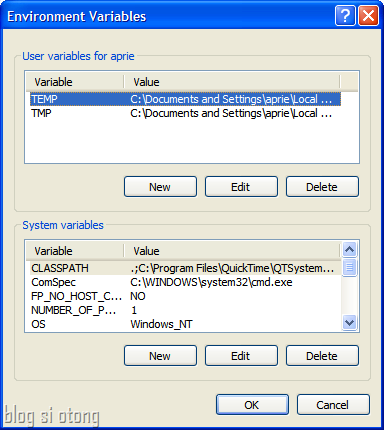Viewport: 384px width, 430px height.
Task: Click Delete under System variables
Action: (322, 356)
